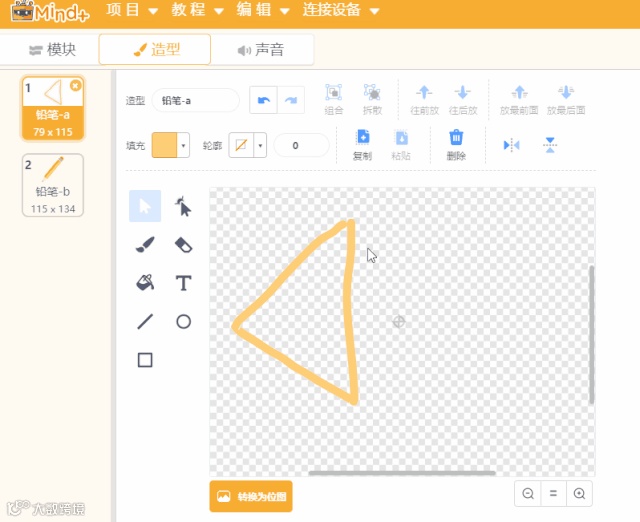
Task: Click the costume name field 铅笔-a
Action: pyautogui.click(x=195, y=100)
